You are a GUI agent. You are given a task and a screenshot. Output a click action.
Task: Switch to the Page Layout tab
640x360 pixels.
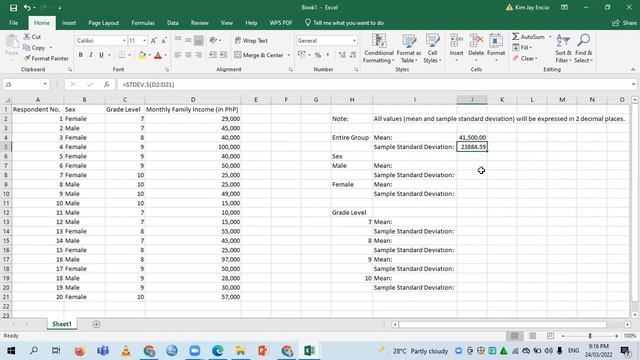tap(104, 23)
